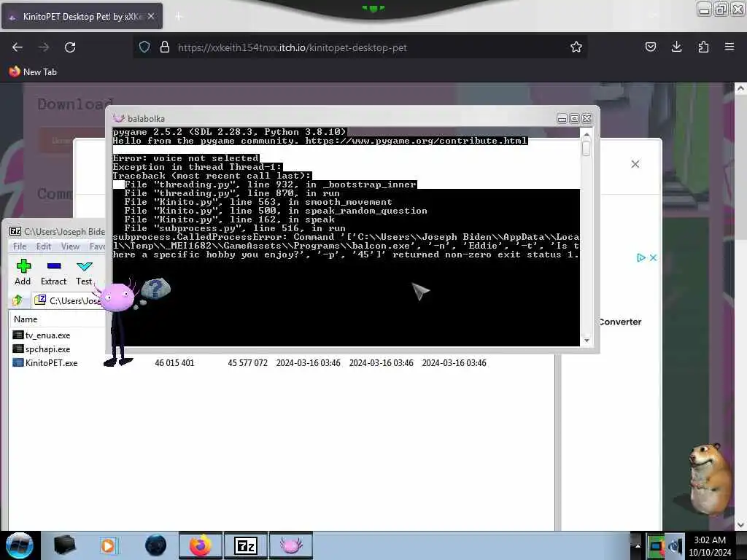
Task: Click Test in 7-Zip toolbar
Action: (x=84, y=273)
